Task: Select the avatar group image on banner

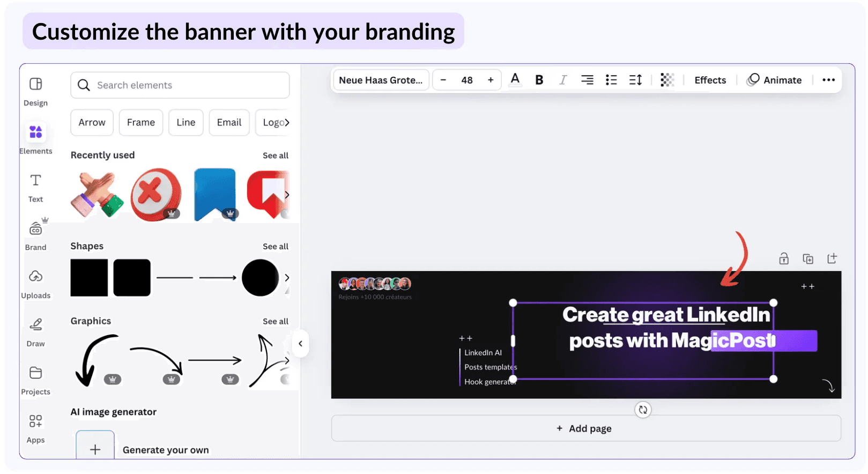Action: pyautogui.click(x=375, y=284)
